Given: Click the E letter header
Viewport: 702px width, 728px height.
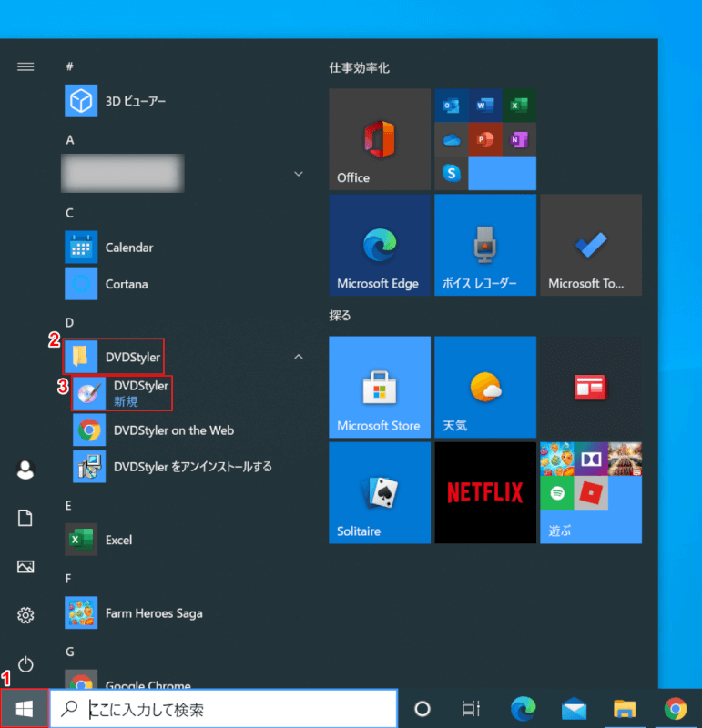Looking at the screenshot, I should tap(68, 505).
